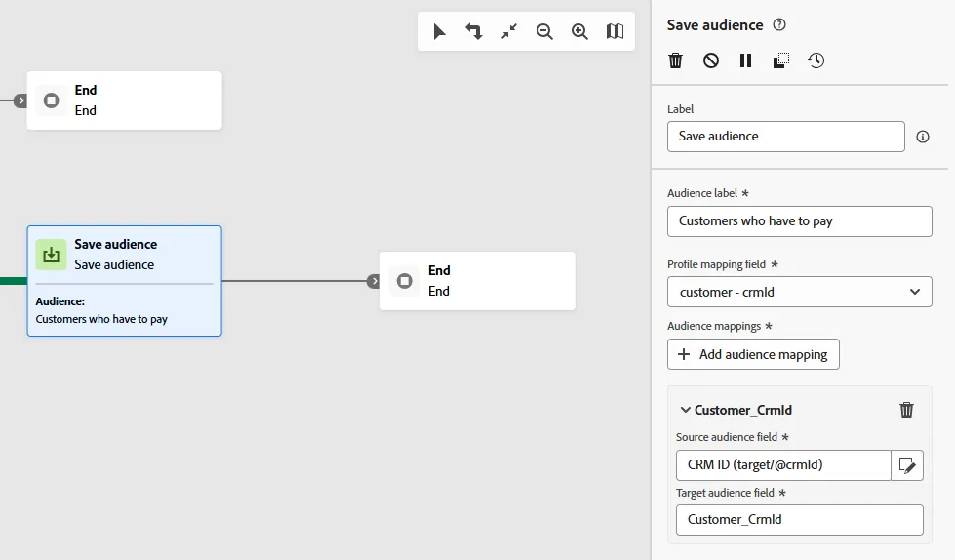This screenshot has width=955, height=560.
Task: Collapse the Customer_CrmId mapping section
Action: pos(685,410)
